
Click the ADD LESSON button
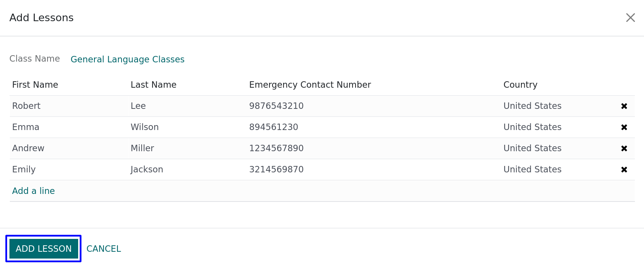(44, 249)
